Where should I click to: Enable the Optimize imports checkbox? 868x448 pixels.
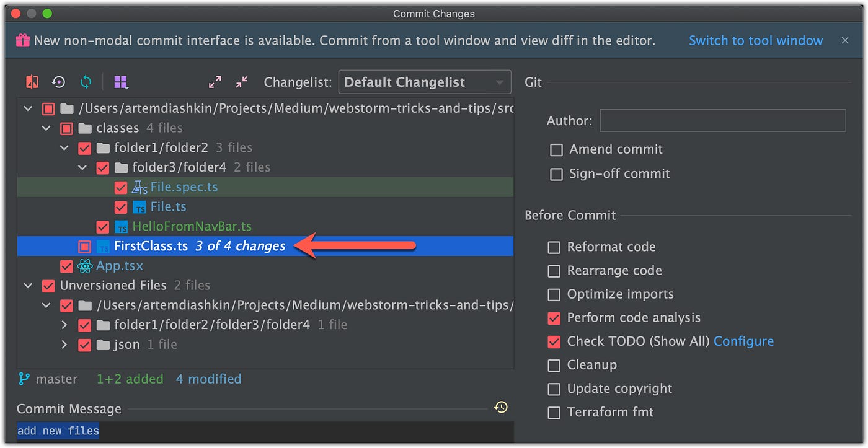pyautogui.click(x=554, y=294)
